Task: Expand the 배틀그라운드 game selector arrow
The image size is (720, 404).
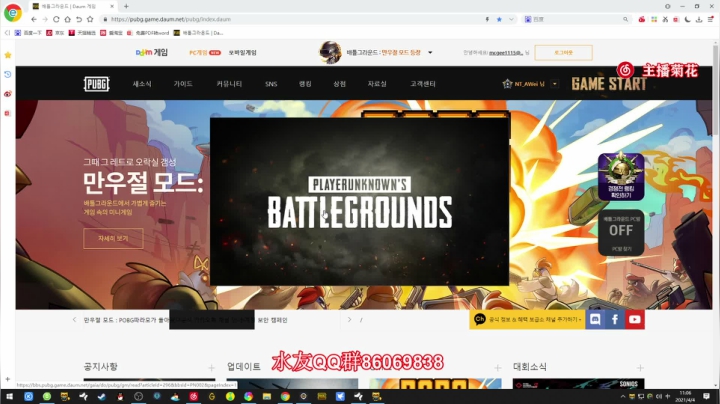Action: point(430,52)
